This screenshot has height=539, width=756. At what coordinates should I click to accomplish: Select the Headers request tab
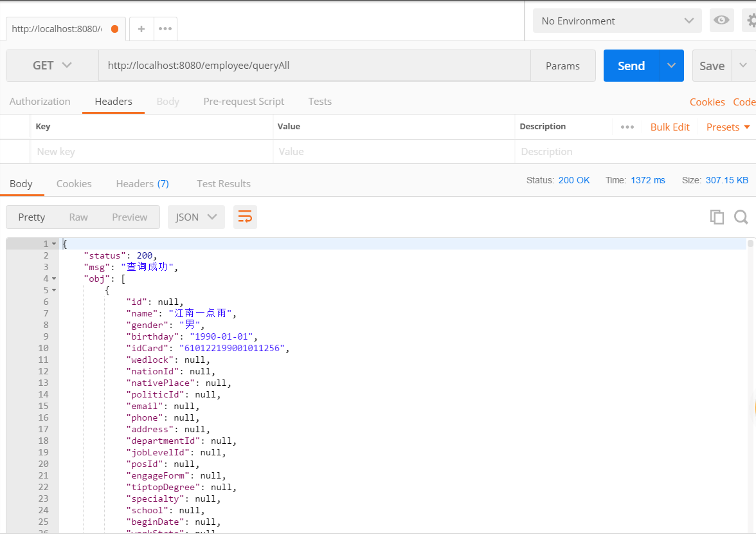tap(113, 102)
